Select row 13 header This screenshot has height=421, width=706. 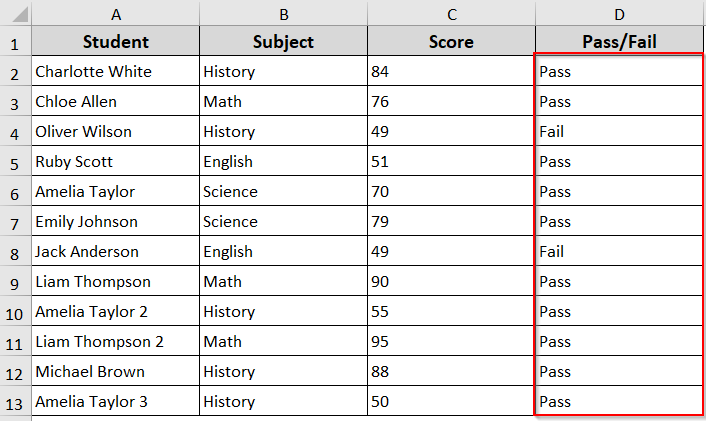point(16,402)
